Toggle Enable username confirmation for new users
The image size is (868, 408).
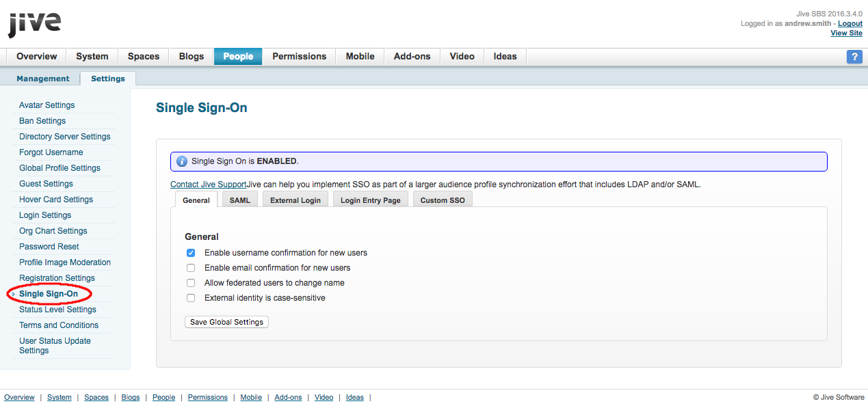tap(191, 253)
